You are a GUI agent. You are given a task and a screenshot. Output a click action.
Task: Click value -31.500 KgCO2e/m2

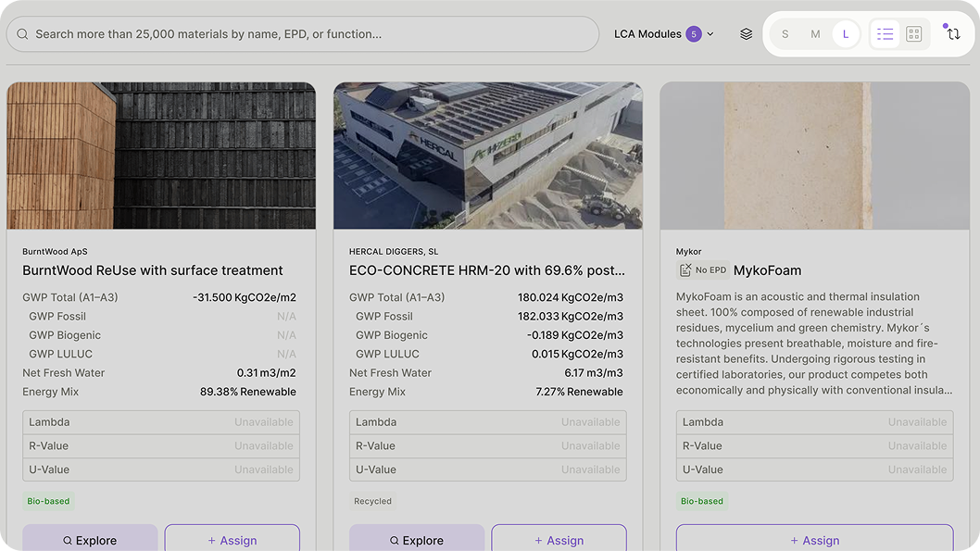pos(245,297)
